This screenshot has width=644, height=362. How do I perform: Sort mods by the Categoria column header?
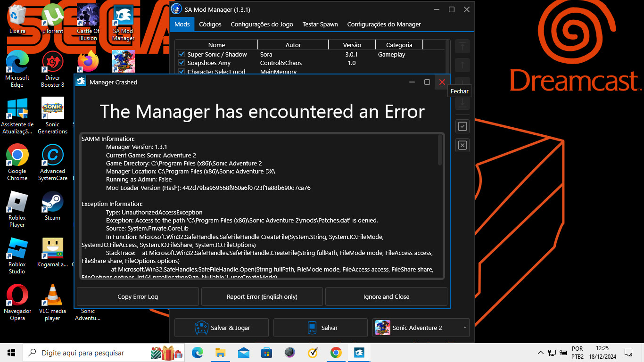(399, 45)
